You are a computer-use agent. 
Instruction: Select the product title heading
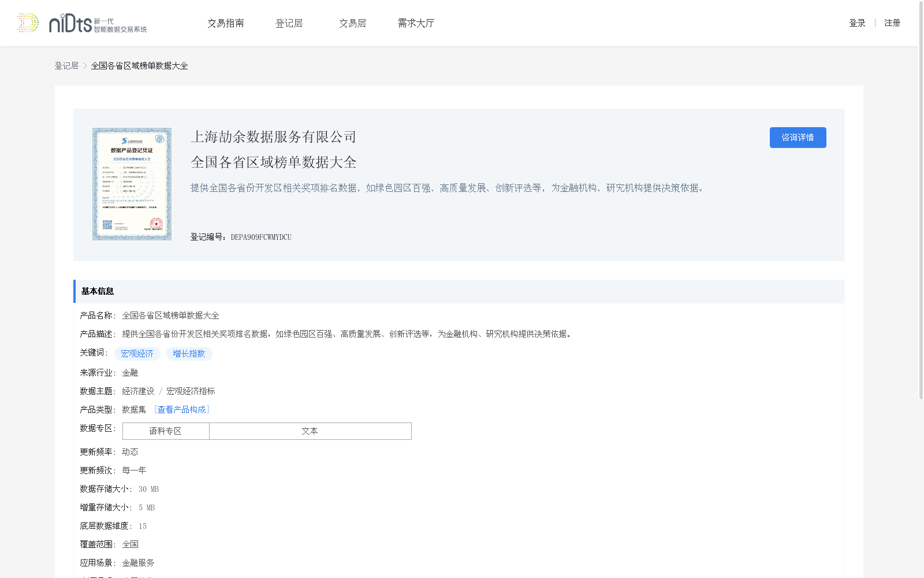coord(274,162)
